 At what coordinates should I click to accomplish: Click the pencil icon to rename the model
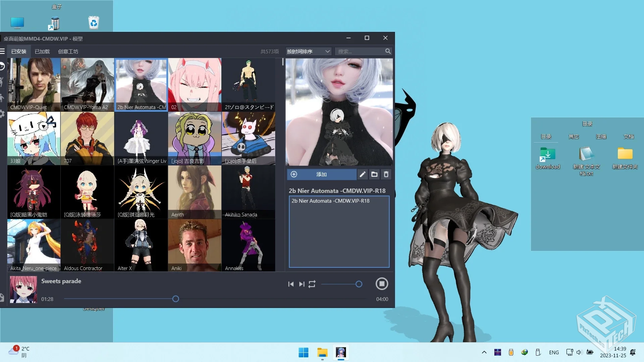(362, 174)
